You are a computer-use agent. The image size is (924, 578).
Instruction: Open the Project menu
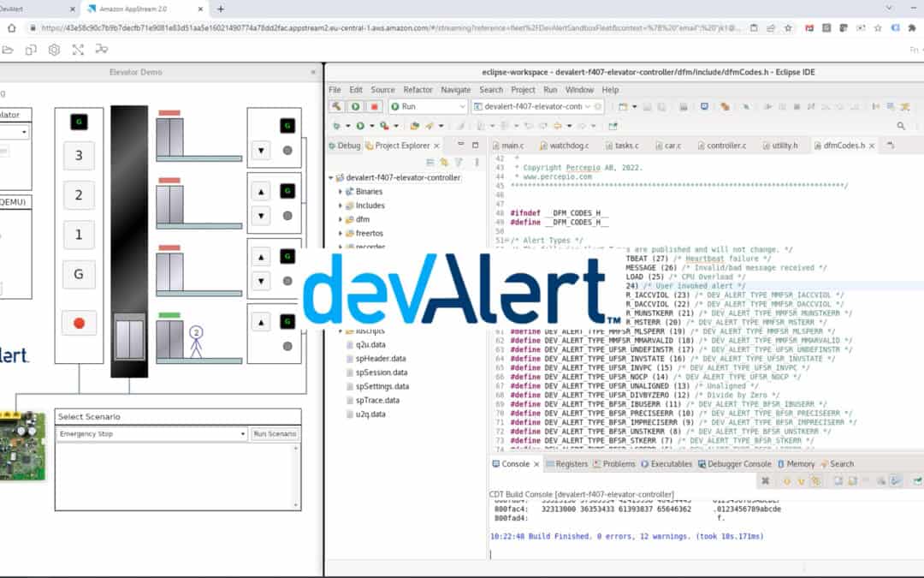pyautogui.click(x=523, y=90)
